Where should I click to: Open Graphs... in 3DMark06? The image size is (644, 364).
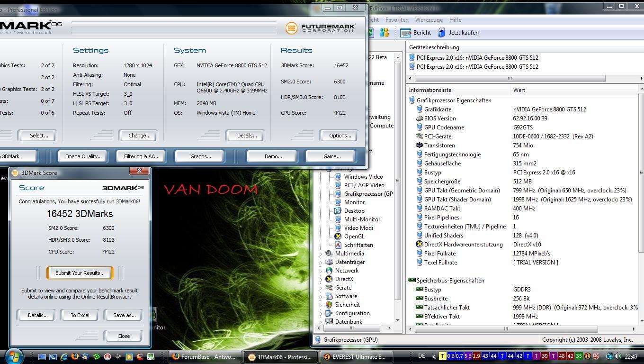pos(200,156)
